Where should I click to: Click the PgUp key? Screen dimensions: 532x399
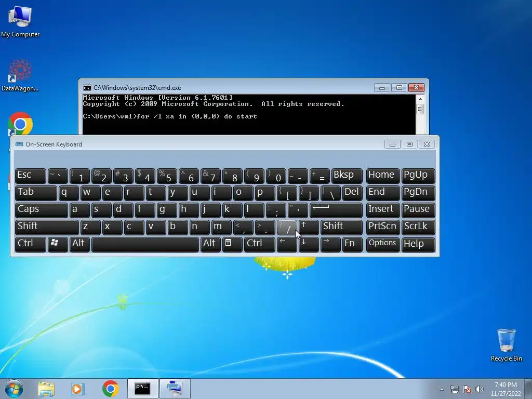[x=418, y=176]
